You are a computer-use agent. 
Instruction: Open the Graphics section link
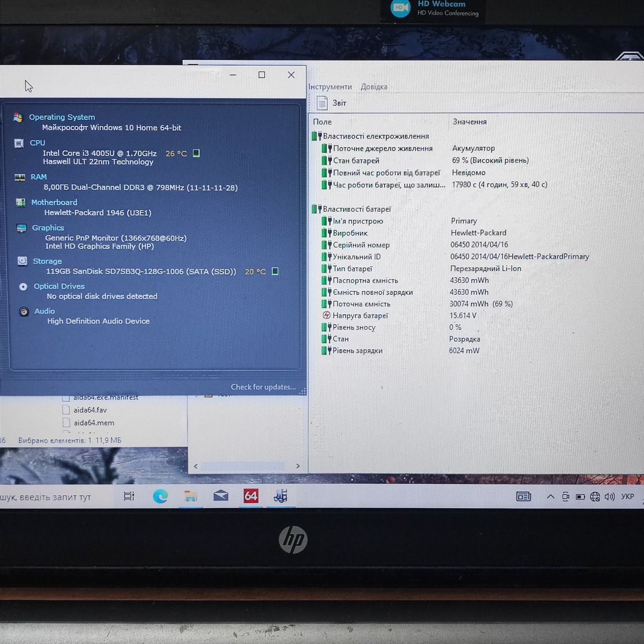click(x=48, y=228)
